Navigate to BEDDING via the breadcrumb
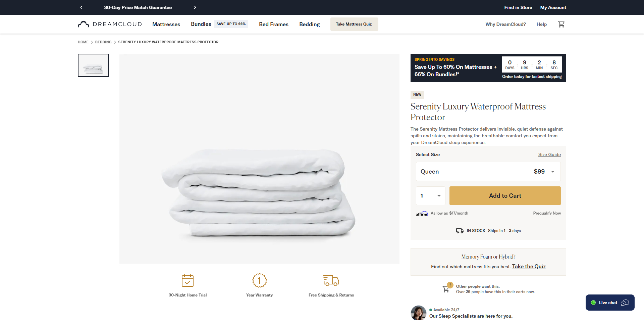 (x=103, y=42)
